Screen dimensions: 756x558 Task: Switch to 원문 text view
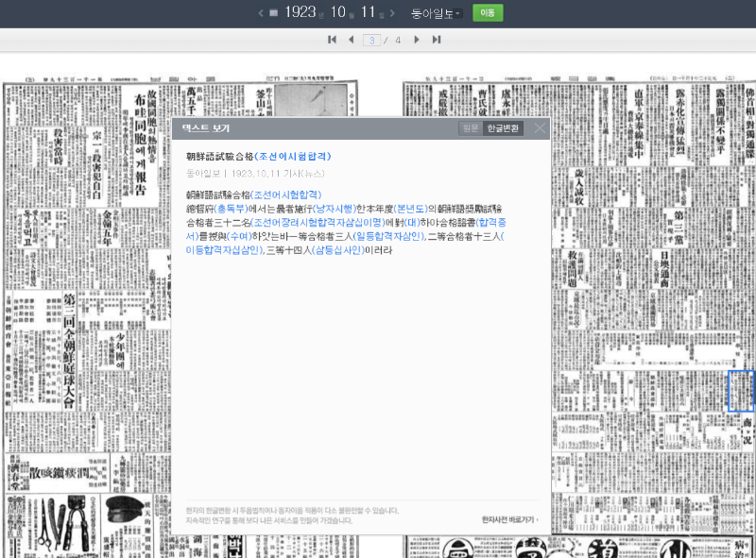(471, 128)
